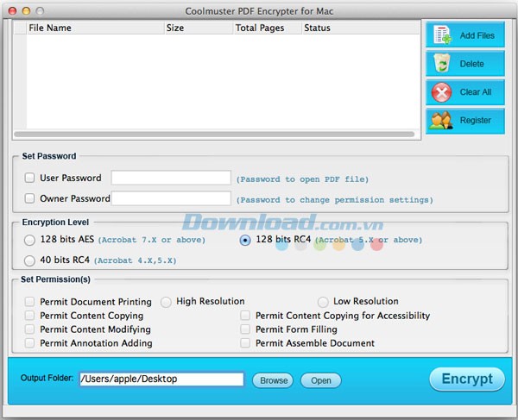Click Browse for output folder
This screenshot has height=420, width=518.
pos(273,380)
